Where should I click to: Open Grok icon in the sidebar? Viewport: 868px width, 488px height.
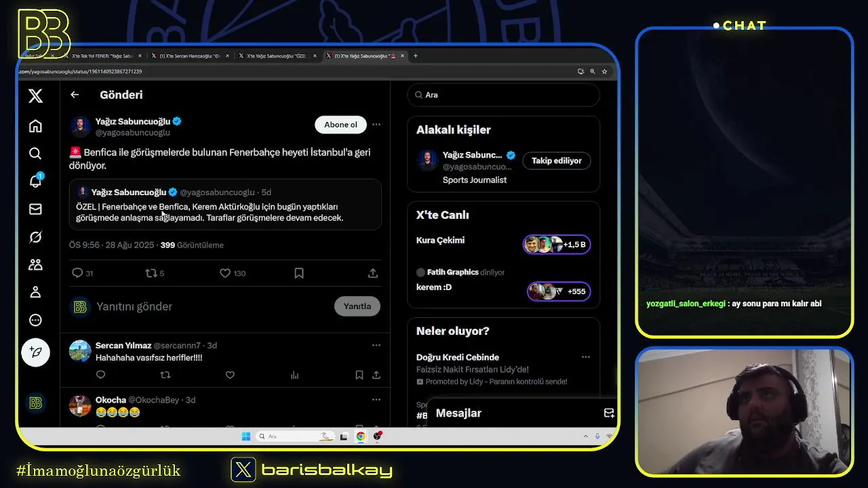click(35, 237)
